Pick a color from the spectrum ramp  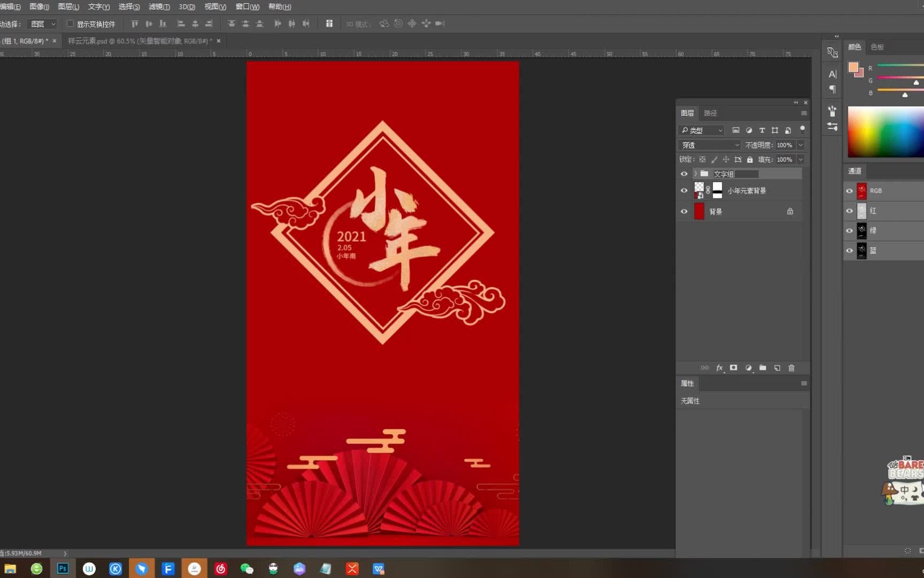(885, 132)
